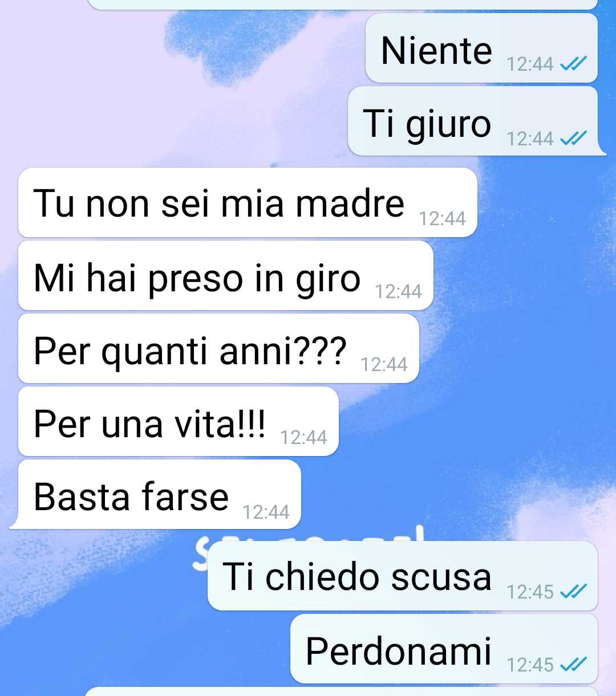The width and height of the screenshot is (616, 696).
Task: Tap the double-check icon on "Perdonami"
Action: [573, 665]
